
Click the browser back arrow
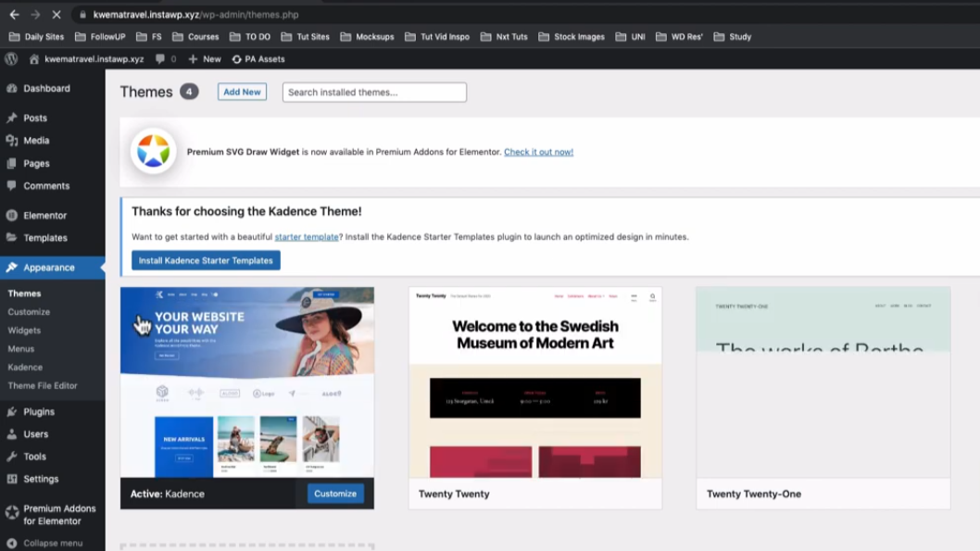[x=15, y=15]
